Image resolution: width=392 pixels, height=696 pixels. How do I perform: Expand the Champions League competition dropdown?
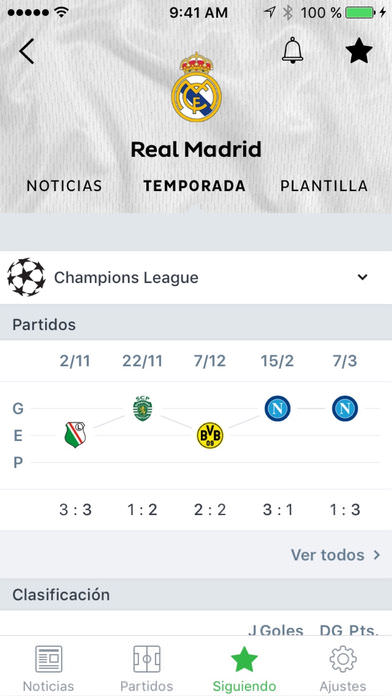[x=363, y=277]
